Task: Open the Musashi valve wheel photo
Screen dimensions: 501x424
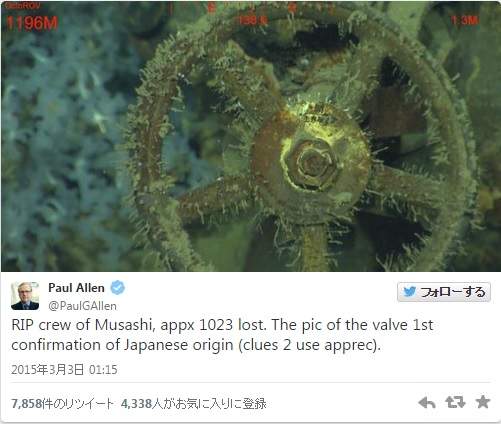Action: (x=250, y=136)
